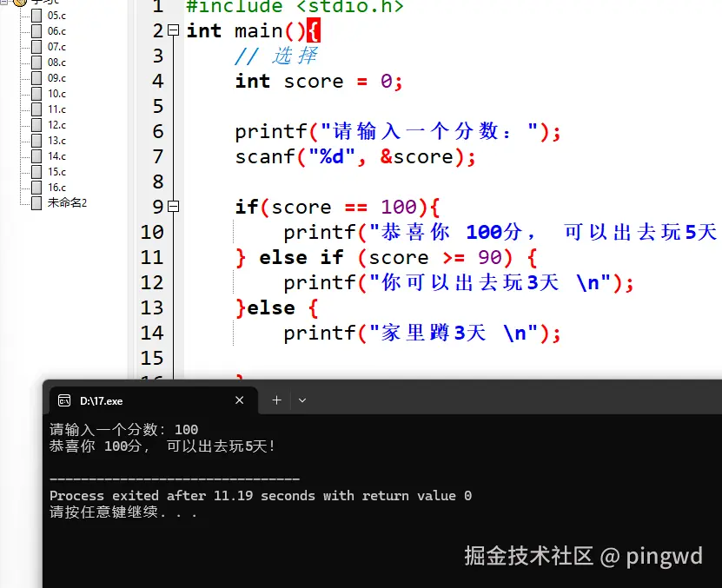The image size is (722, 588).
Task: Click the terminal icon on D:\17.exe tab
Action: [64, 400]
